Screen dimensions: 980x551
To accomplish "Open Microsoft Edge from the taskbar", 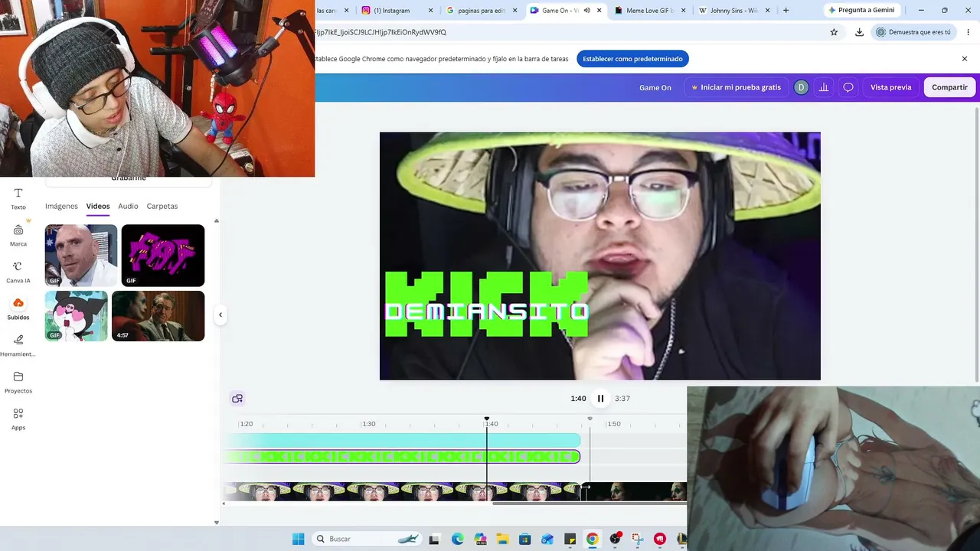I will click(x=457, y=539).
